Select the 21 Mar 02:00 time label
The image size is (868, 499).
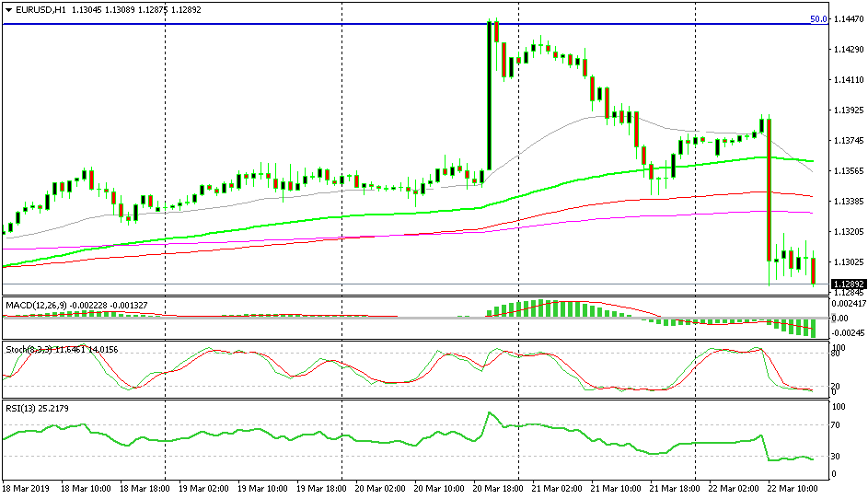point(557,489)
